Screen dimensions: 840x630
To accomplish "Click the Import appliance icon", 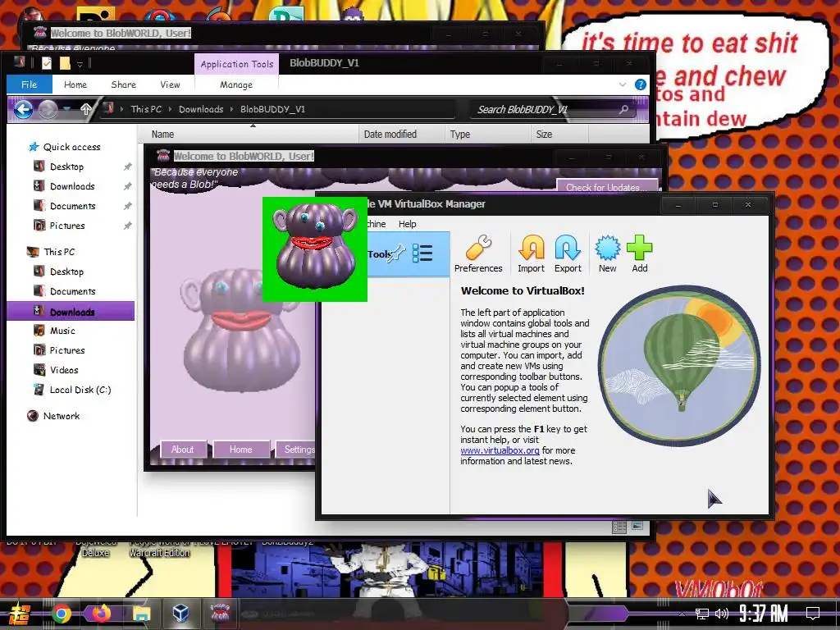I will [531, 254].
